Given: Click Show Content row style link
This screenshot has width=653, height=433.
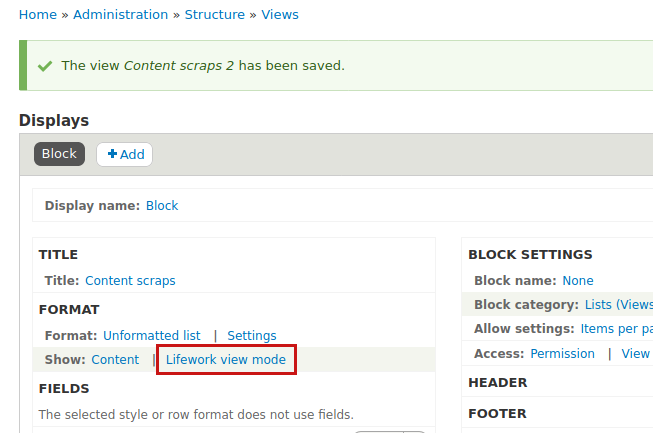Looking at the screenshot, I should (115, 360).
